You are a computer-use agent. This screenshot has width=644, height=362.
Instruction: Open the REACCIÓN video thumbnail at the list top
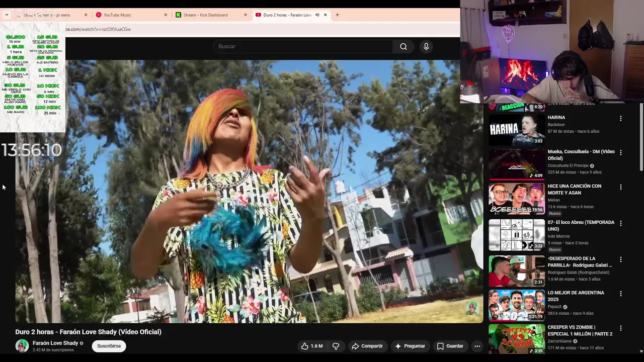click(x=517, y=107)
